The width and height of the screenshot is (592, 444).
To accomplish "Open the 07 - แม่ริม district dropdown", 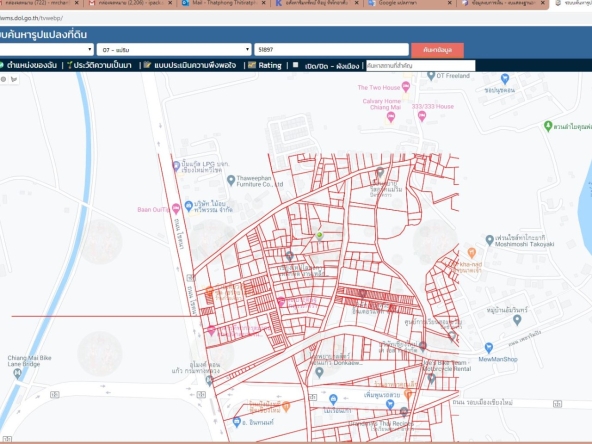I will click(174, 49).
